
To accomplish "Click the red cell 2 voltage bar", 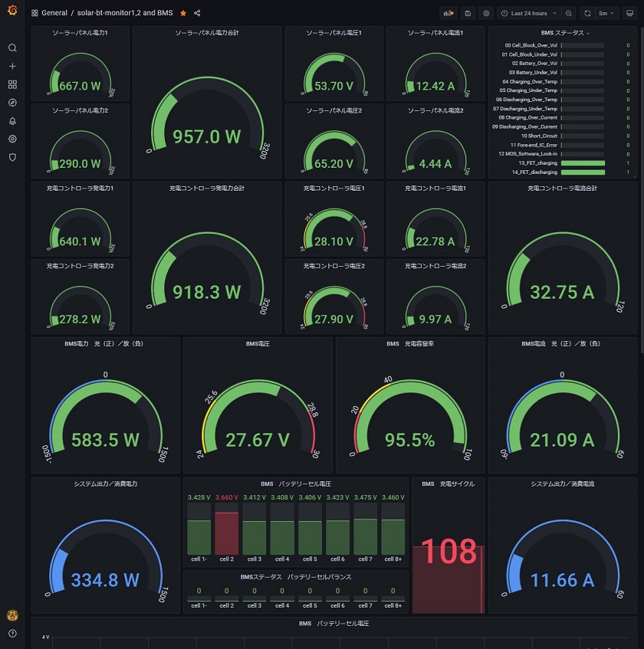I will (226, 533).
